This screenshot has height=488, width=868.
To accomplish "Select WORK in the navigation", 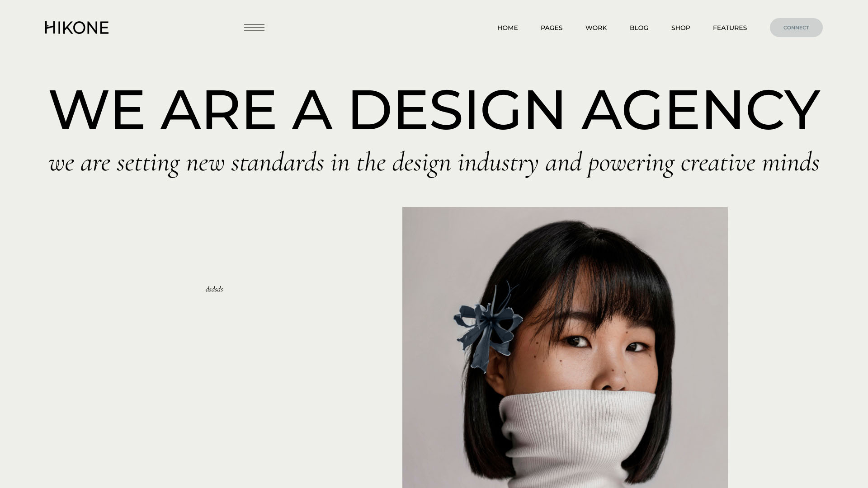I will click(596, 28).
